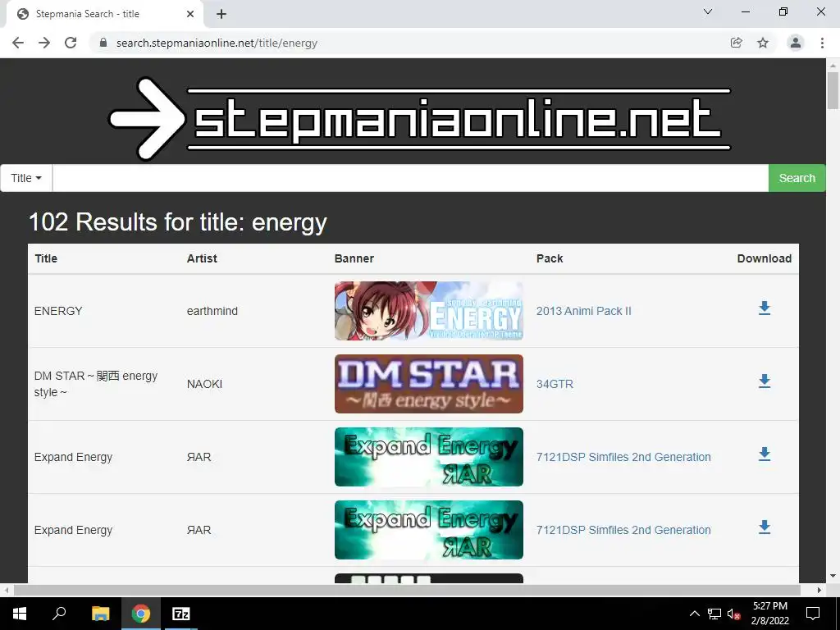Open the notification center
The width and height of the screenshot is (840, 630).
tap(813, 614)
